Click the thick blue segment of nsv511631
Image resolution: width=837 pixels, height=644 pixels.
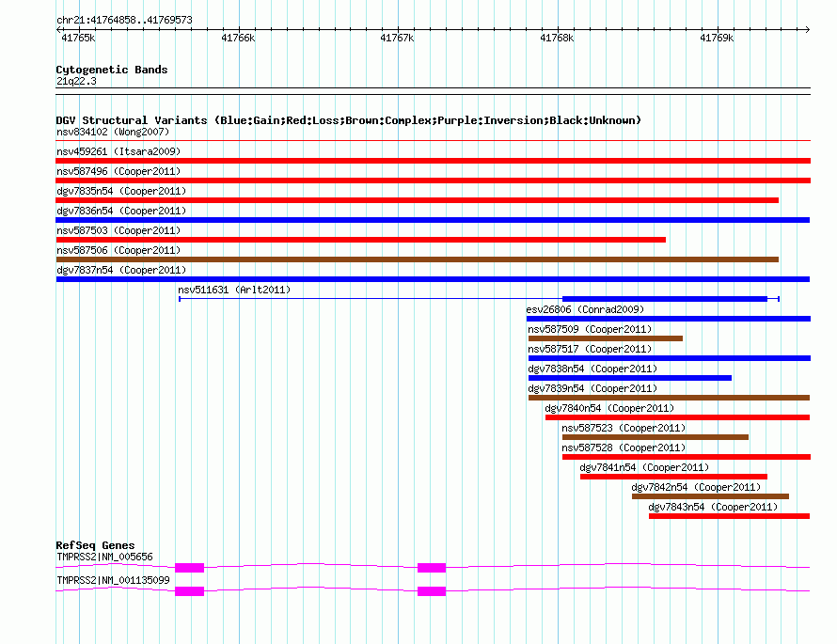(665, 299)
